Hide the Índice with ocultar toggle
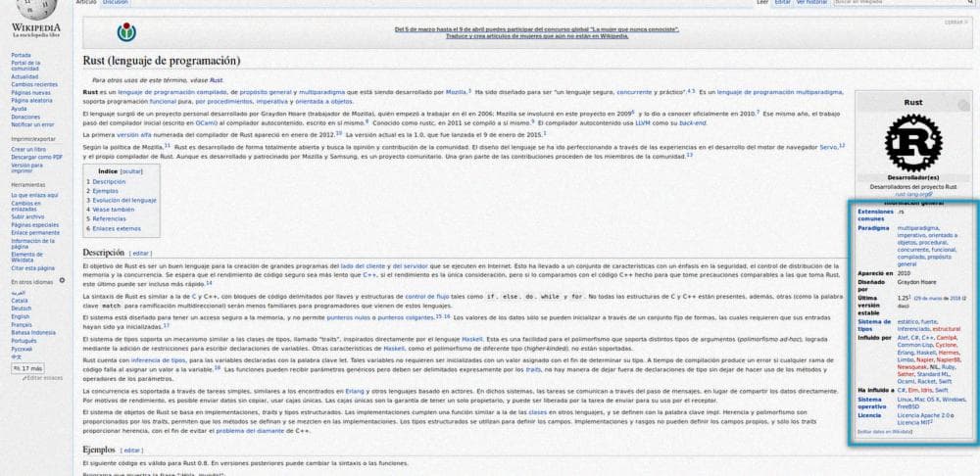 (131, 171)
